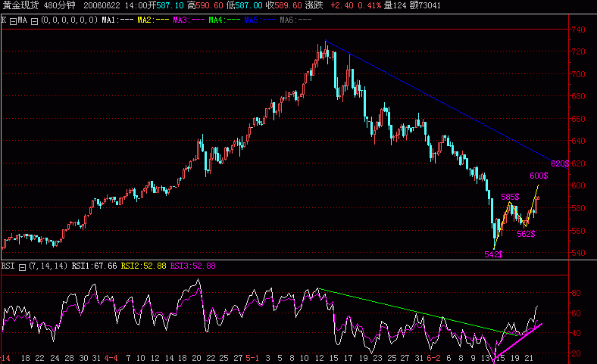
Task: Click the 585$ price annotation
Action: tap(510, 197)
